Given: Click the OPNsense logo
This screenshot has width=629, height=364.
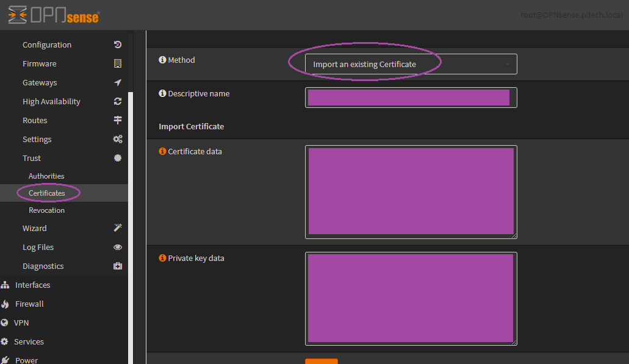Looking at the screenshot, I should click(x=54, y=15).
